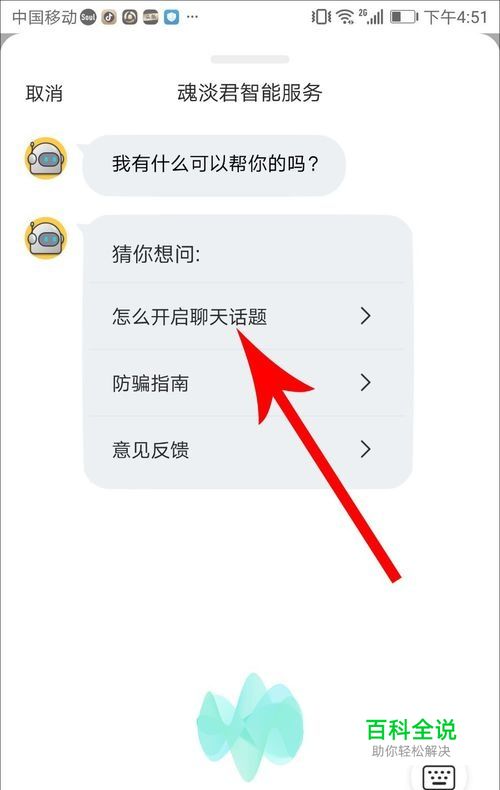Select the 意见反馈 entry
Image resolution: width=500 pixels, height=790 pixels.
tap(247, 449)
